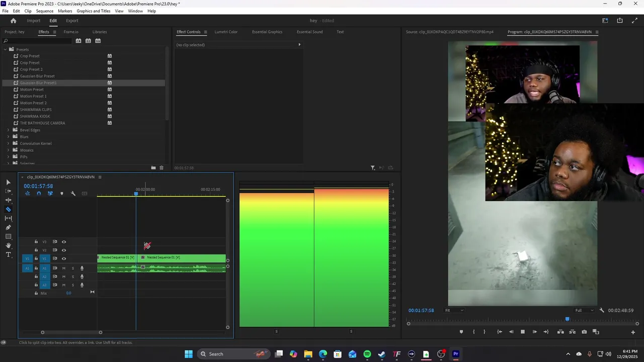This screenshot has width=644, height=362.
Task: Select the Slip tool
Action: click(9, 218)
